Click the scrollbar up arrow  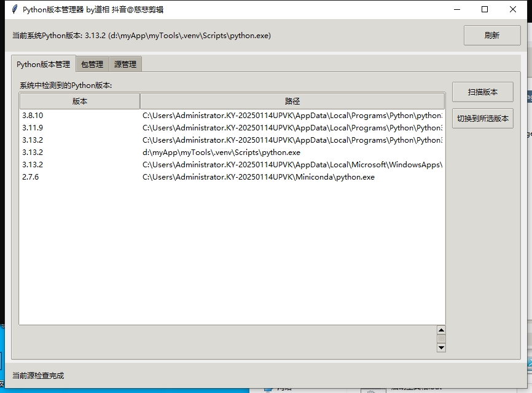click(x=441, y=330)
